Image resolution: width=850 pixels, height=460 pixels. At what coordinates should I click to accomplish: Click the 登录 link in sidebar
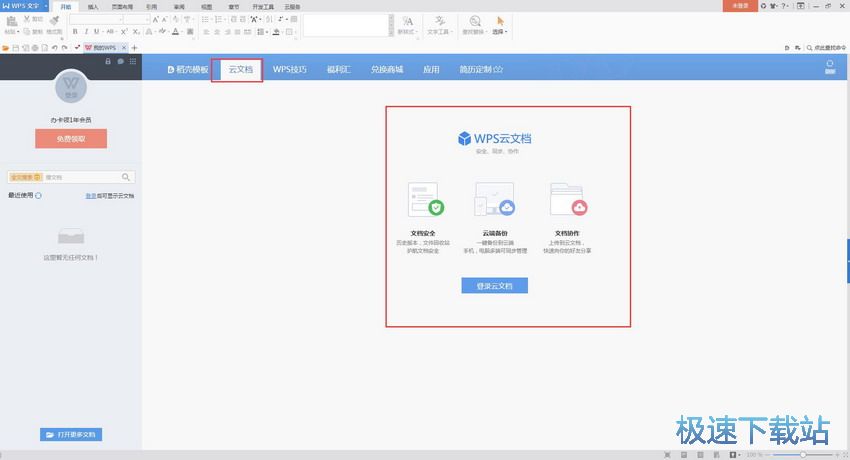[x=91, y=196]
